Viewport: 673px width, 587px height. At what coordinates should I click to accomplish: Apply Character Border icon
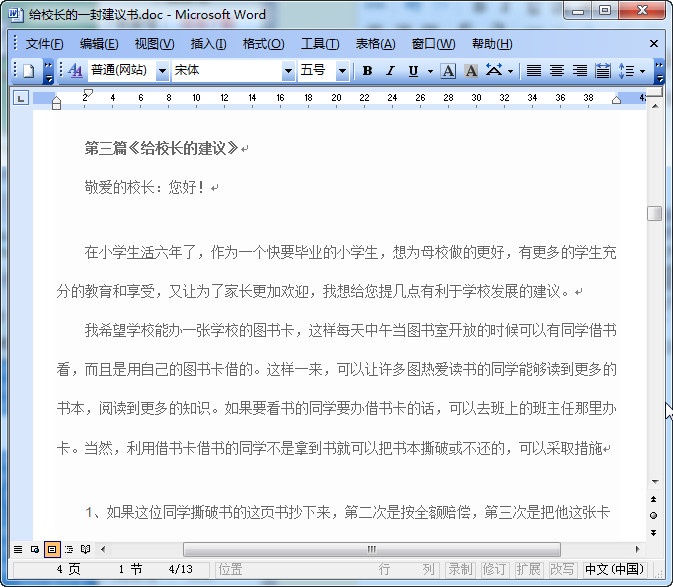448,71
